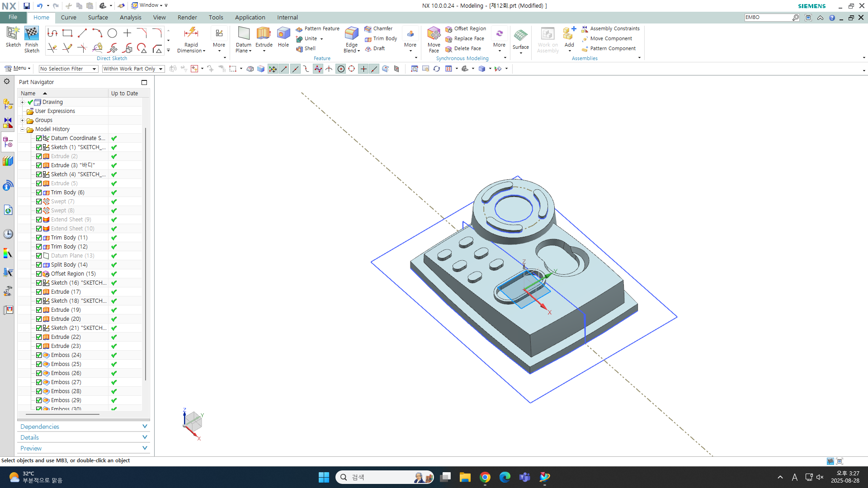Collapse the Model History tree node
The height and width of the screenshot is (488, 868).
[x=22, y=129]
